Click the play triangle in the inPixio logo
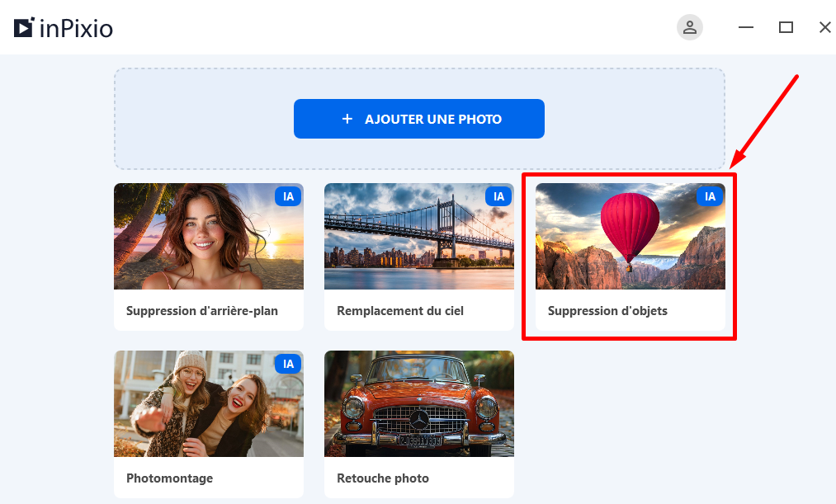 pos(22,26)
